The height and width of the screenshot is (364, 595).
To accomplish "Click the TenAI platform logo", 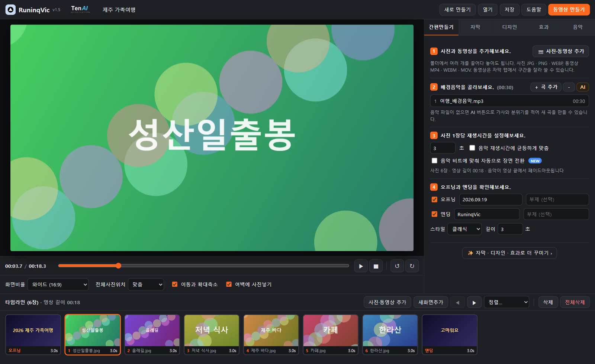I will tap(80, 9).
